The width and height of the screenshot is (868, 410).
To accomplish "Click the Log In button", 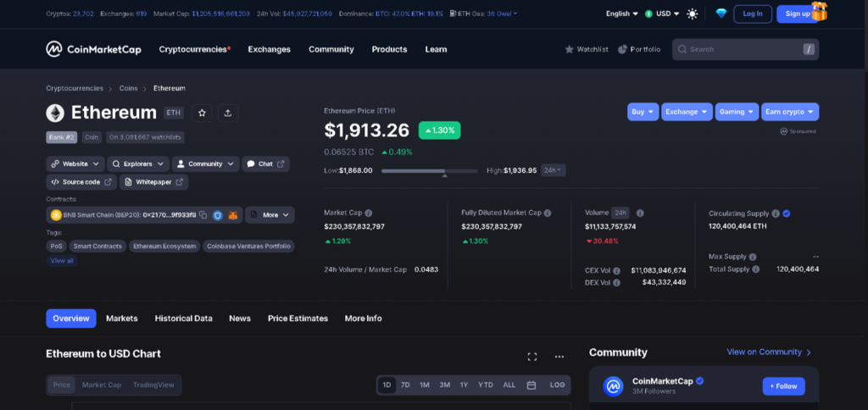I will coord(753,14).
